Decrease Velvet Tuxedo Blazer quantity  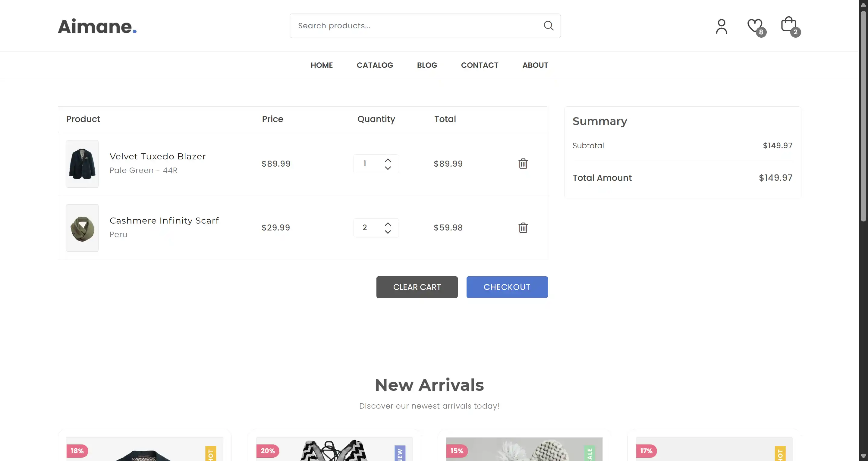coord(388,168)
